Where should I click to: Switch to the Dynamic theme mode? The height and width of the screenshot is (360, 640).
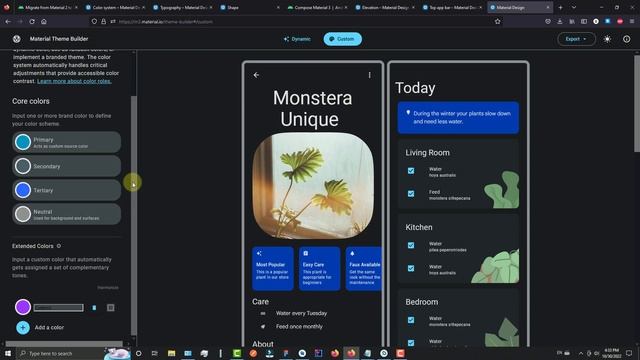(x=297, y=39)
